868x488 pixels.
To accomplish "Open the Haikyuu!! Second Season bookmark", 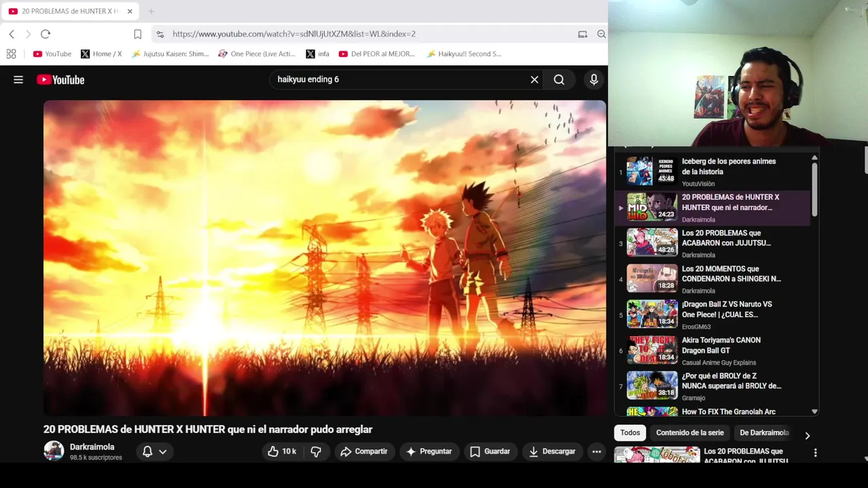I will click(464, 54).
